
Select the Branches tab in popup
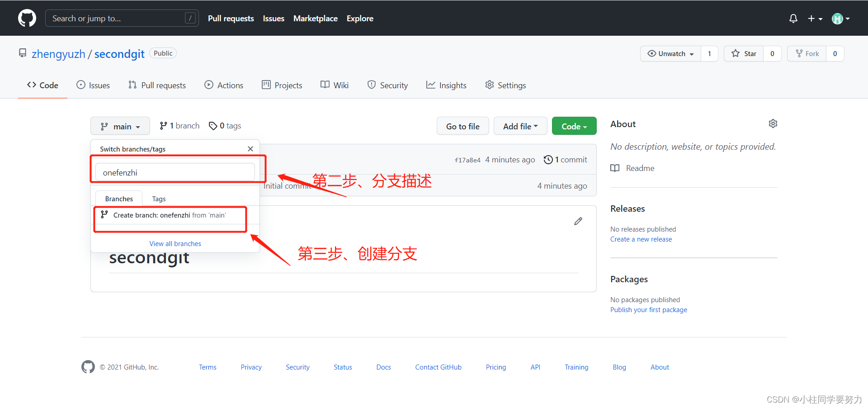pos(119,199)
